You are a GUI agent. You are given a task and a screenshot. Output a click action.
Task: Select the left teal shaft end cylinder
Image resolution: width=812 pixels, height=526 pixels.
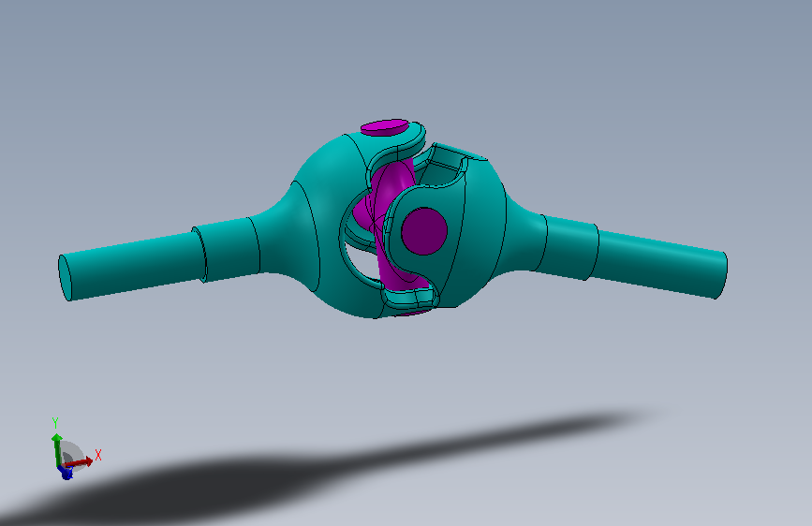click(x=132, y=267)
